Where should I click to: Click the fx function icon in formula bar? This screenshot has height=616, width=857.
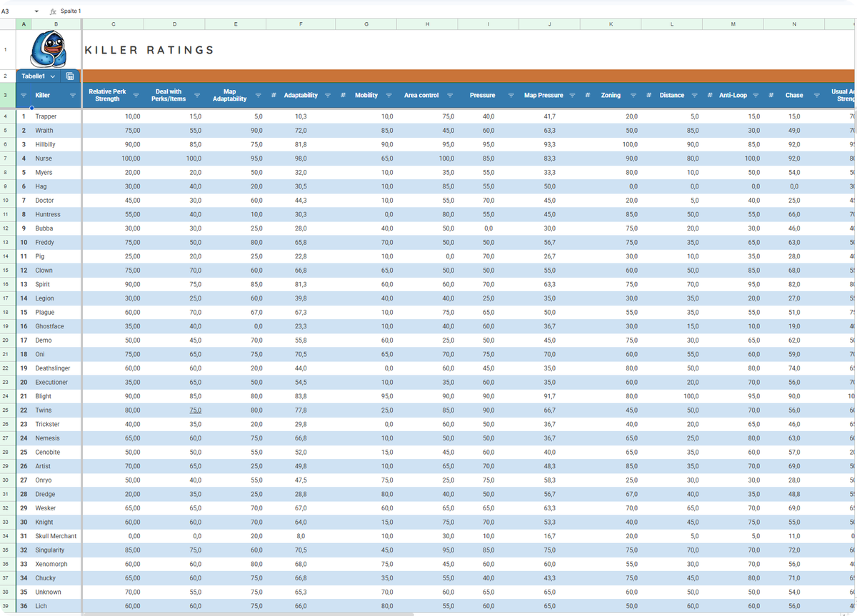click(53, 11)
